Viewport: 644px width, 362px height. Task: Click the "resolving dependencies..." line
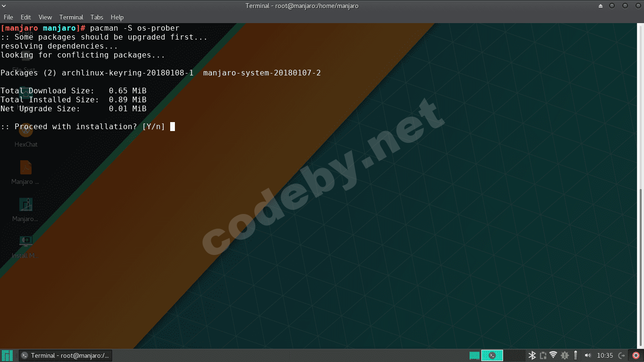pyautogui.click(x=59, y=46)
